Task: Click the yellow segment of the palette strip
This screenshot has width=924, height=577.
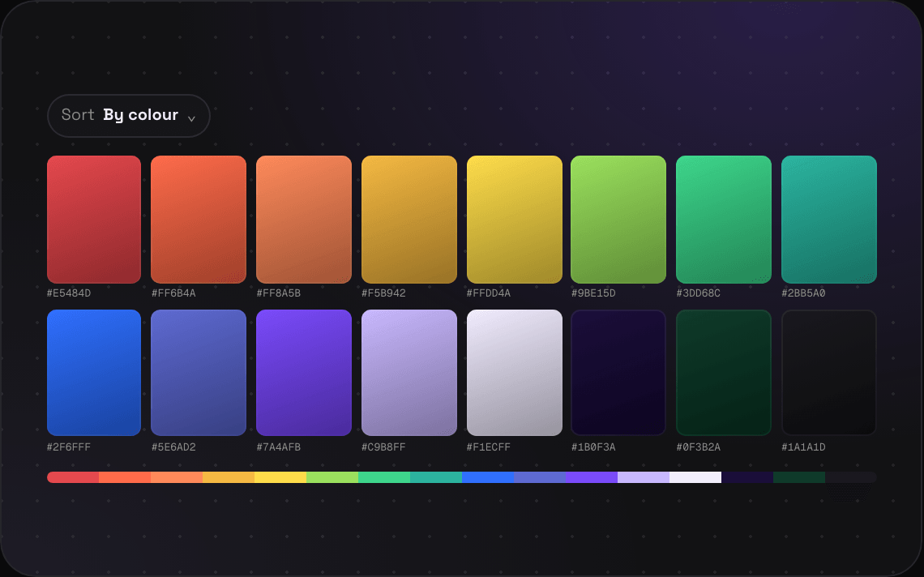Action: tap(280, 477)
